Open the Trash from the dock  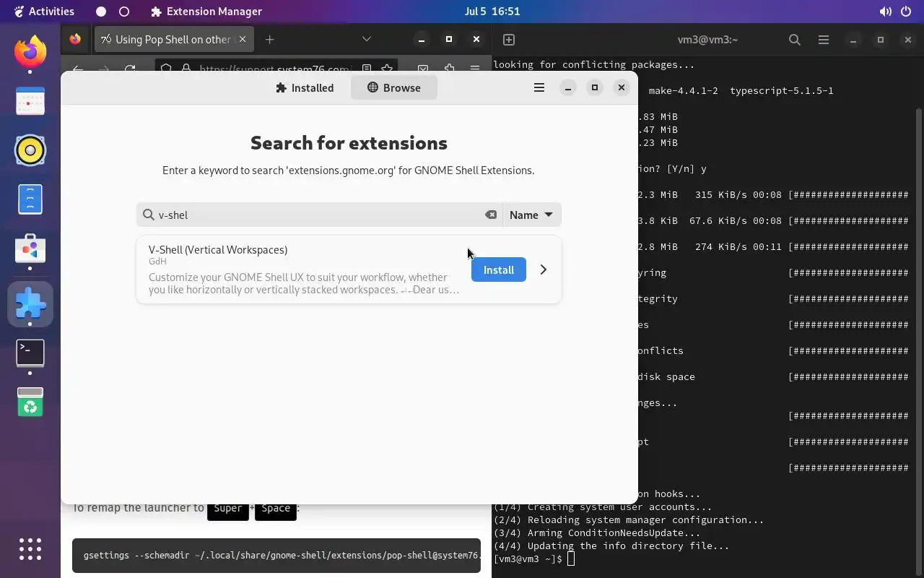(30, 402)
